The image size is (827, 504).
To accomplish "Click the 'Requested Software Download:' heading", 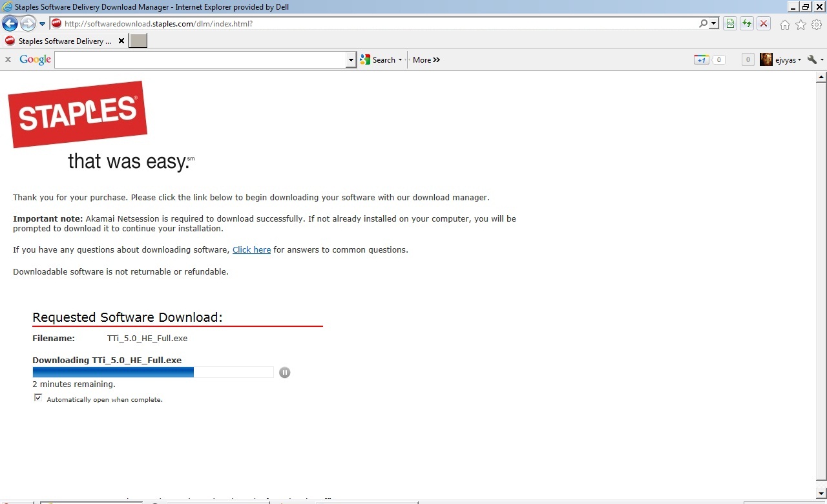I will [x=127, y=317].
